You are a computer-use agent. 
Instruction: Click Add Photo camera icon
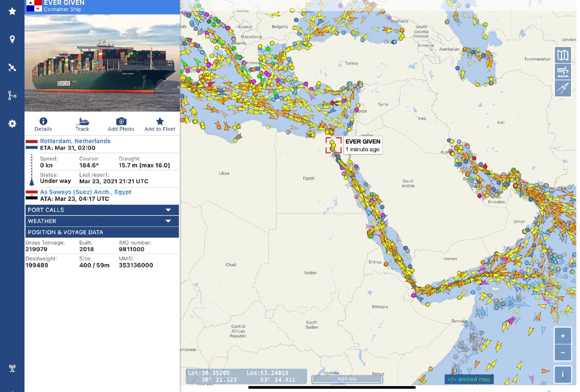[121, 121]
